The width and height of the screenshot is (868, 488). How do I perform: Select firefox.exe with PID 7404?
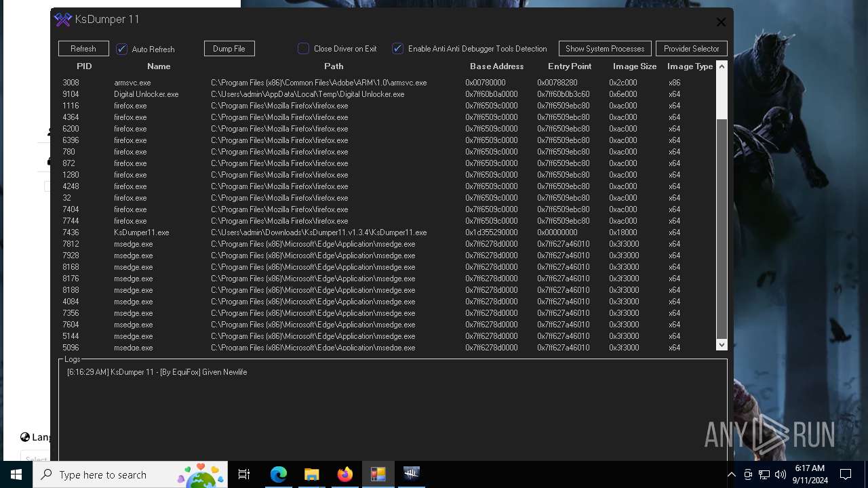pyautogui.click(x=387, y=209)
